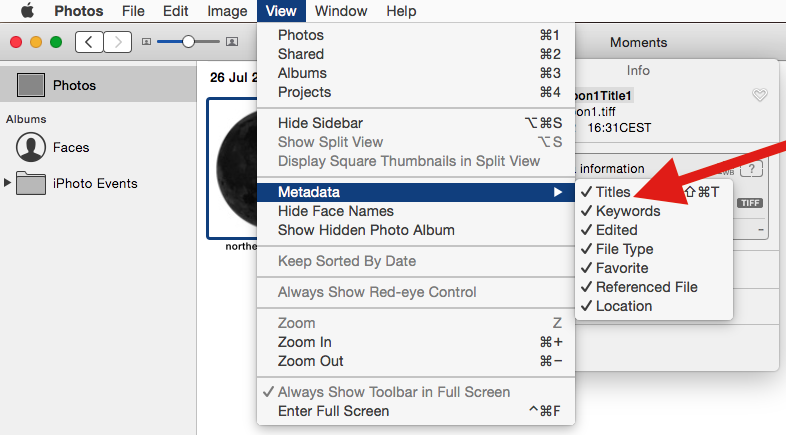Select the Photos library icon in sidebar
The image size is (786, 435).
click(x=31, y=86)
